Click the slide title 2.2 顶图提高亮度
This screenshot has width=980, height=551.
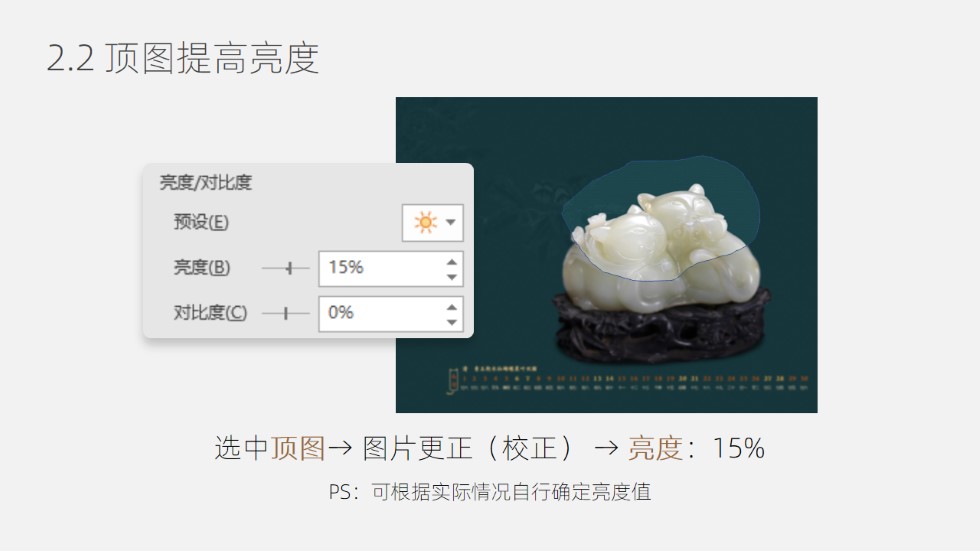point(182,58)
